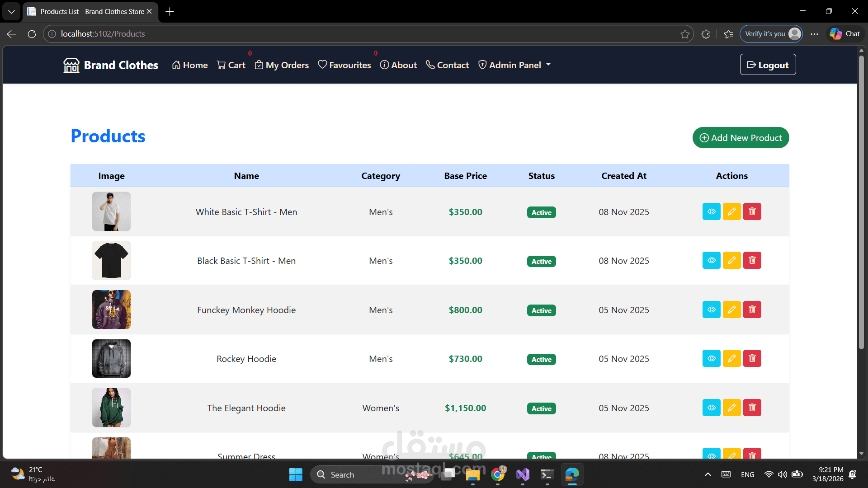This screenshot has width=868, height=488.
Task: Click Funckey Monkey Hoodie product thumbnail
Action: 111,310
